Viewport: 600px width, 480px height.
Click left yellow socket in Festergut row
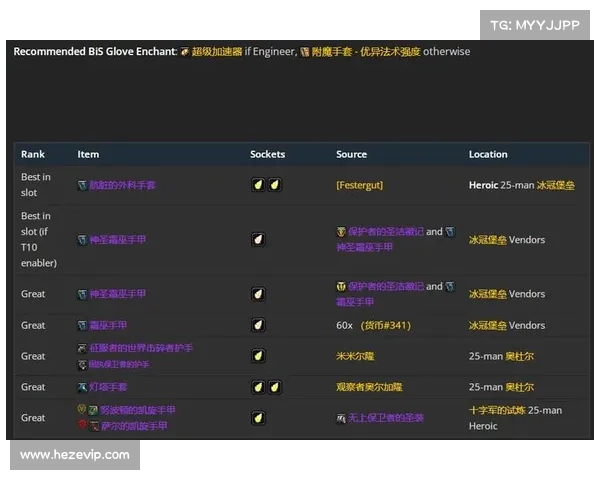pos(258,185)
